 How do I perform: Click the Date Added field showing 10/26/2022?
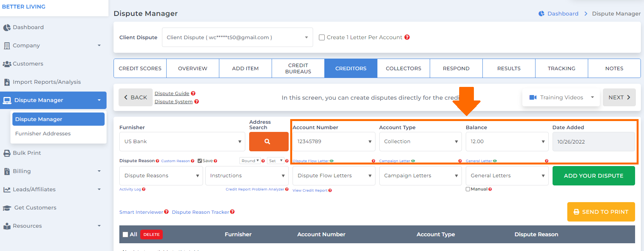594,142
